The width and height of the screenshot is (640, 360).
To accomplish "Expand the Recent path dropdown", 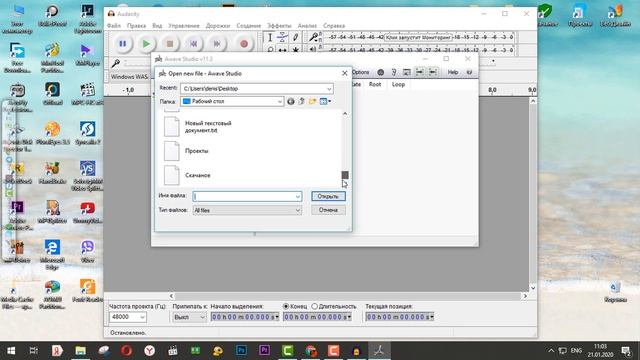I will click(x=329, y=89).
